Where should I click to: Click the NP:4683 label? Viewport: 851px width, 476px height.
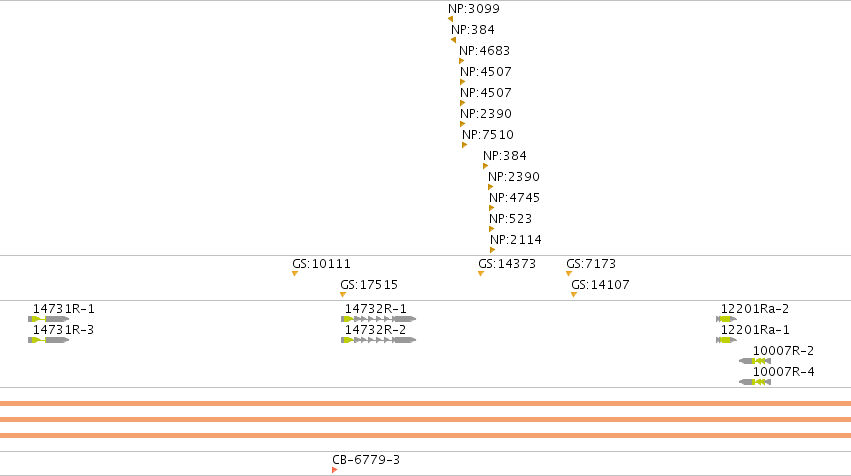click(x=485, y=51)
